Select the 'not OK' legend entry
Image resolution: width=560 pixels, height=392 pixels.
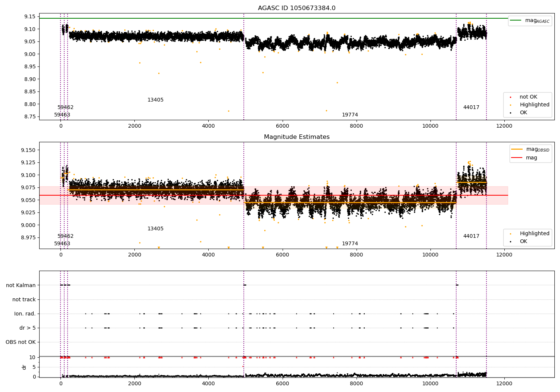tap(528, 97)
